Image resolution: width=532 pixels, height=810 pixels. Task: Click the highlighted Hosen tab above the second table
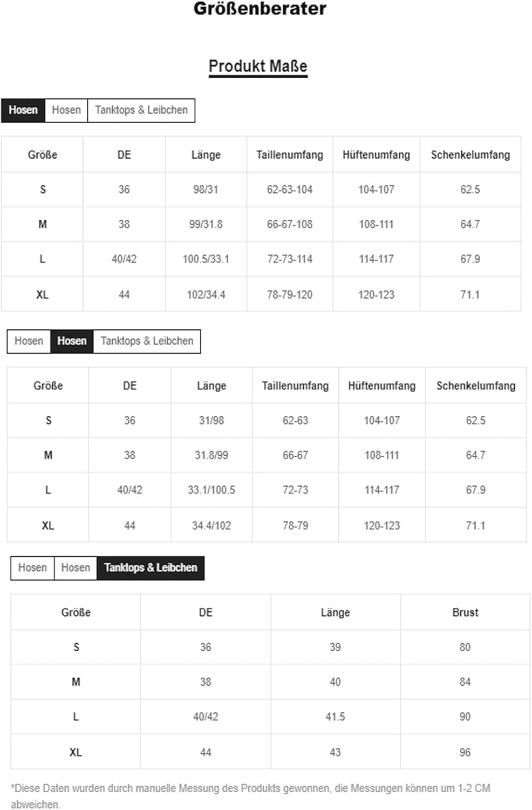click(x=72, y=341)
